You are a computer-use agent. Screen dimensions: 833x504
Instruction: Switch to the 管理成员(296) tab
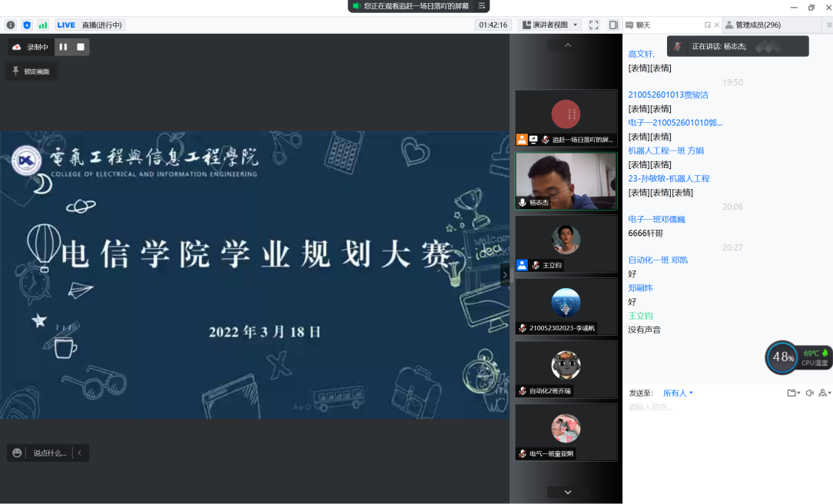(757, 25)
